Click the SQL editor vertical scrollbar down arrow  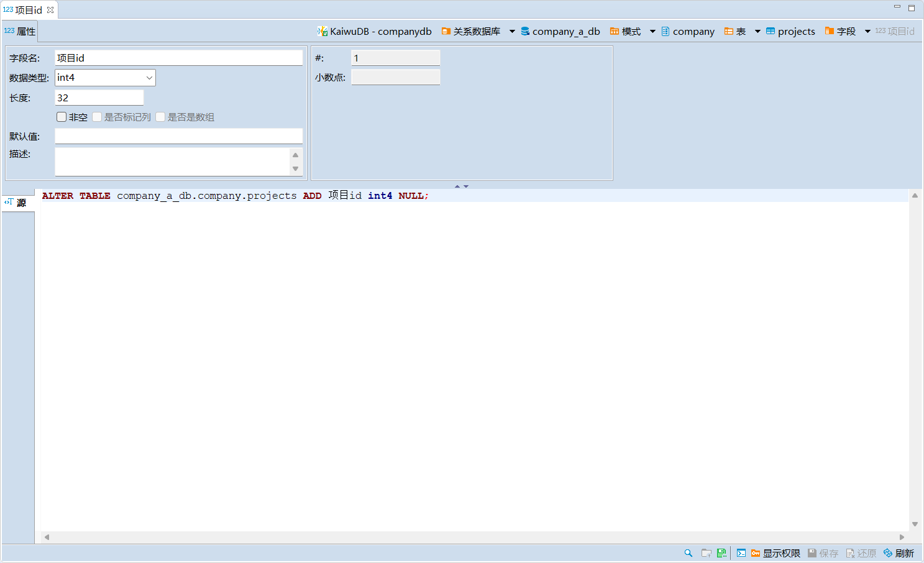coord(915,524)
